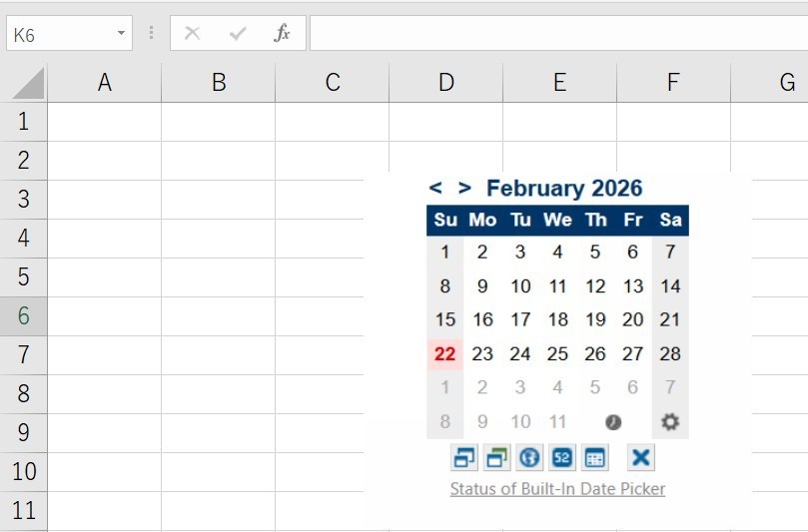
Task: Open Status of Built-In Date Picker link
Action: pos(557,489)
